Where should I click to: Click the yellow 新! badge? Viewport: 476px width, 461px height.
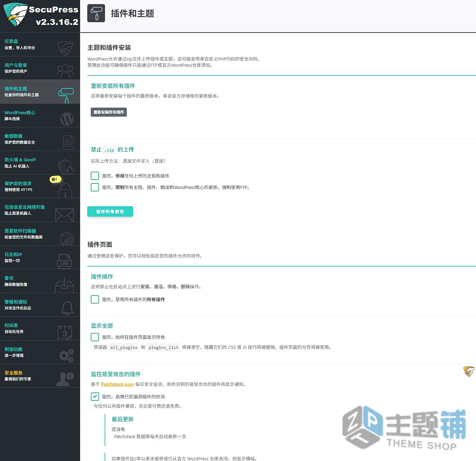pyautogui.click(x=55, y=179)
